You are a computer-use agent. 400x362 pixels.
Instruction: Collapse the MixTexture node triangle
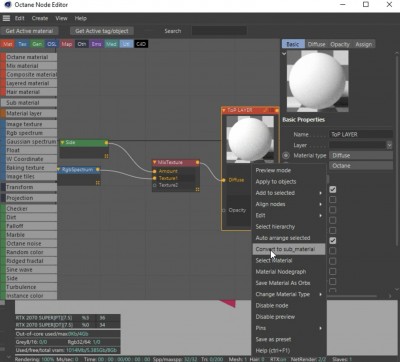coord(155,162)
